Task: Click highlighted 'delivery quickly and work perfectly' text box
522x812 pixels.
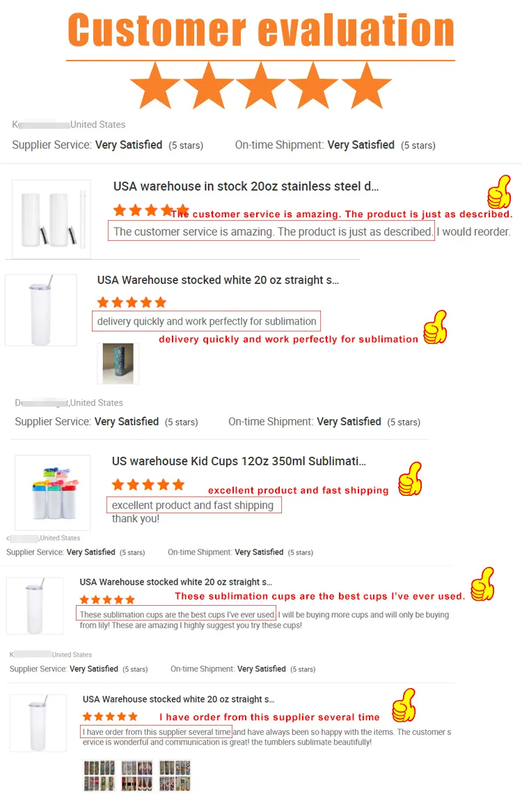Action: pos(207,321)
